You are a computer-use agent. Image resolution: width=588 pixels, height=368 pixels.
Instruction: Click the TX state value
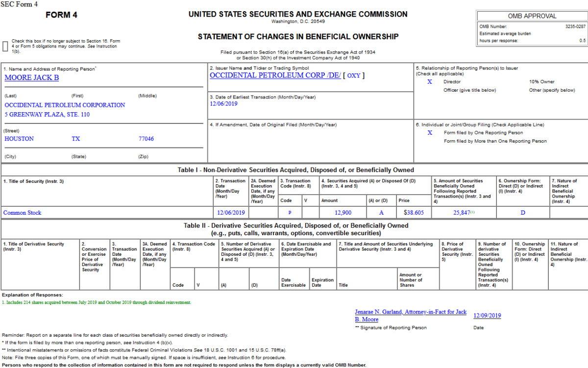tap(75, 139)
